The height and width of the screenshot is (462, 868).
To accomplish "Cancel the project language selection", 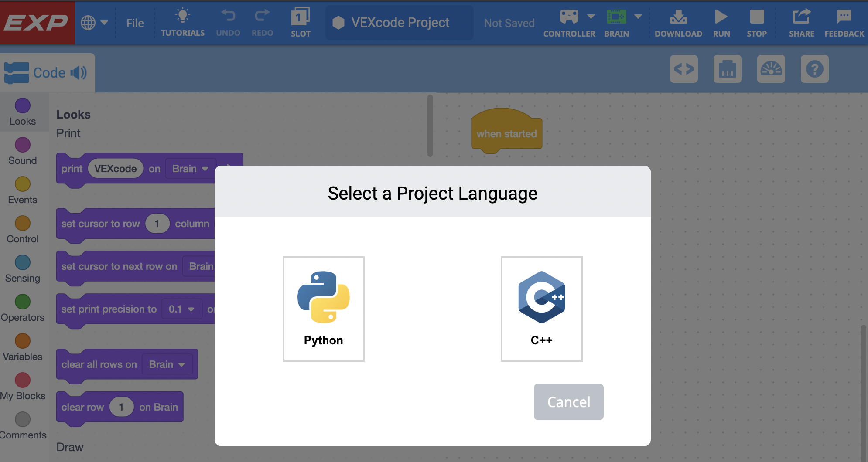I will click(568, 402).
